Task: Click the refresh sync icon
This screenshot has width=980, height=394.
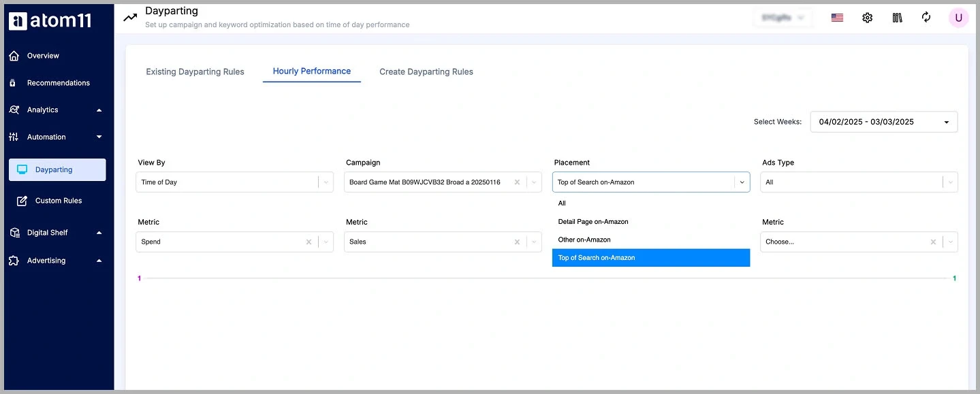Action: [x=926, y=17]
